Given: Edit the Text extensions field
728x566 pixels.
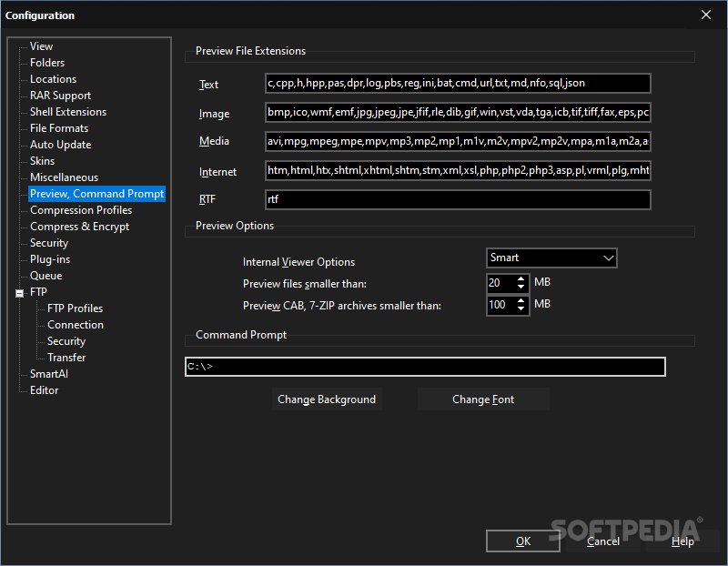Looking at the screenshot, I should tap(458, 84).
